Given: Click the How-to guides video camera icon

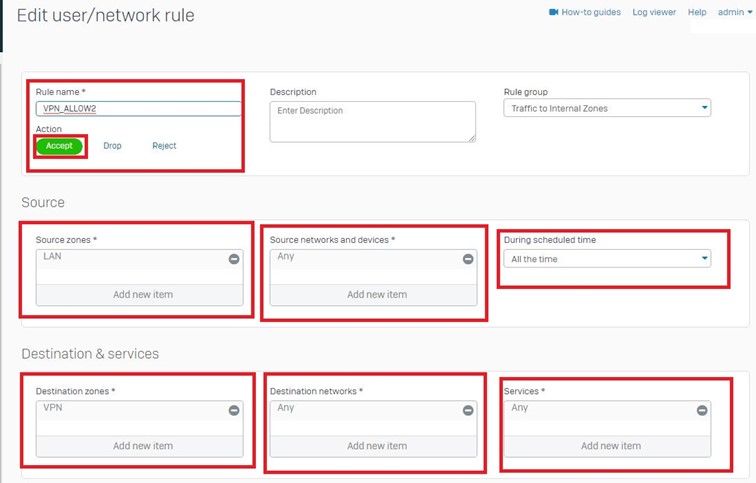Looking at the screenshot, I should pos(553,12).
